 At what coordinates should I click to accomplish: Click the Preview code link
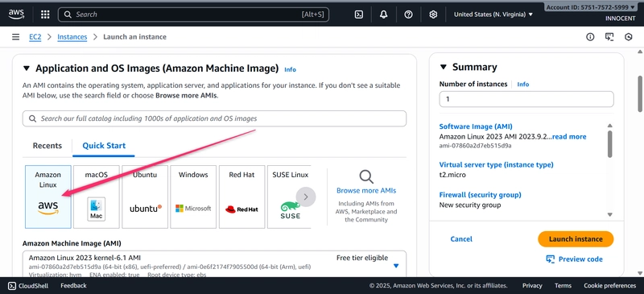[x=580, y=259]
